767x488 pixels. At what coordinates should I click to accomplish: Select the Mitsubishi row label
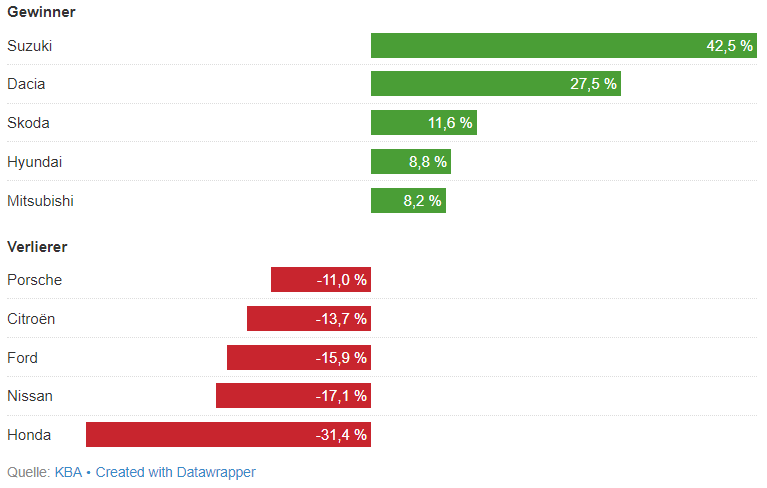(40, 201)
